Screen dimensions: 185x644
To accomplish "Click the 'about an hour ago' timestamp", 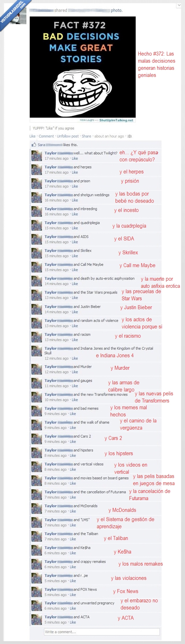I will click(109, 136).
